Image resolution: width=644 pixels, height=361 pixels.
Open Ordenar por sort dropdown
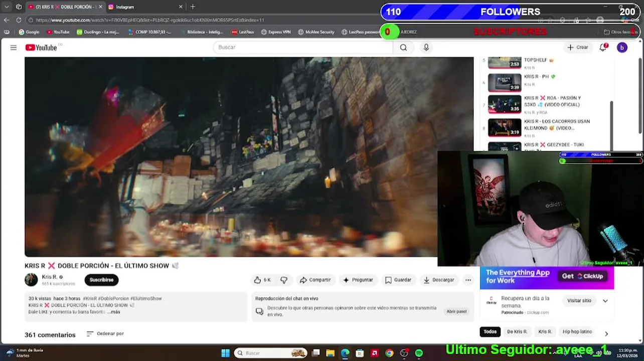(105, 333)
